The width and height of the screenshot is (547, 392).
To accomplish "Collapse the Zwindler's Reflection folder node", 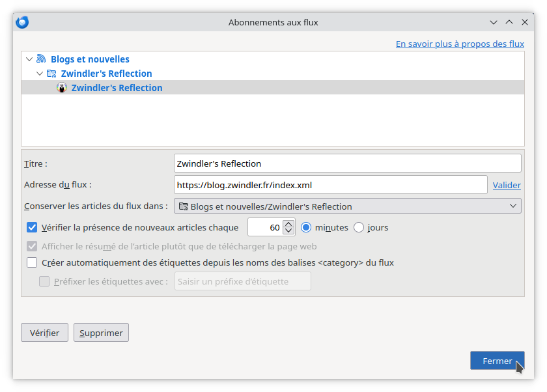I will (x=40, y=74).
